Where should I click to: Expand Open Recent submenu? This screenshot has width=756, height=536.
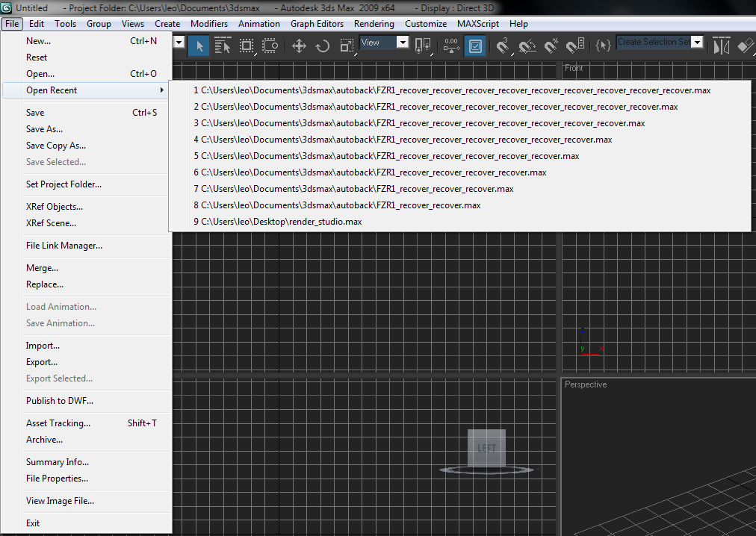[x=87, y=90]
